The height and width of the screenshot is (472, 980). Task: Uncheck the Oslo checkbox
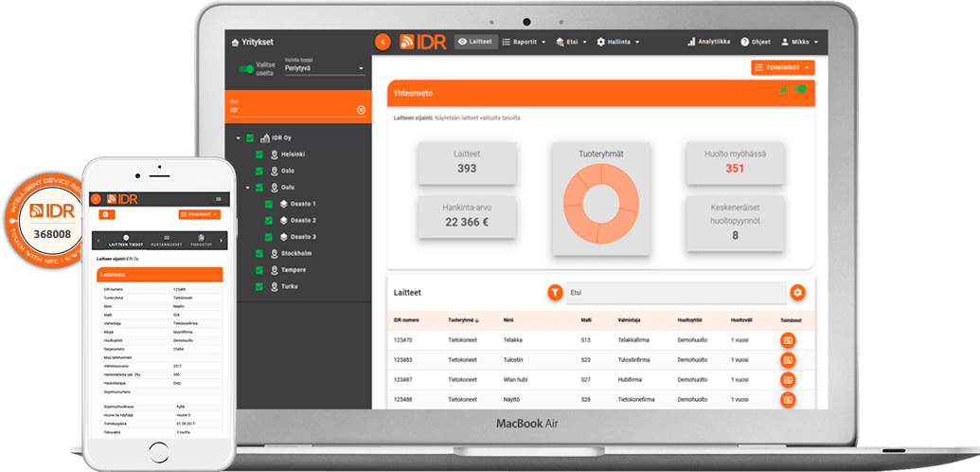click(x=259, y=171)
